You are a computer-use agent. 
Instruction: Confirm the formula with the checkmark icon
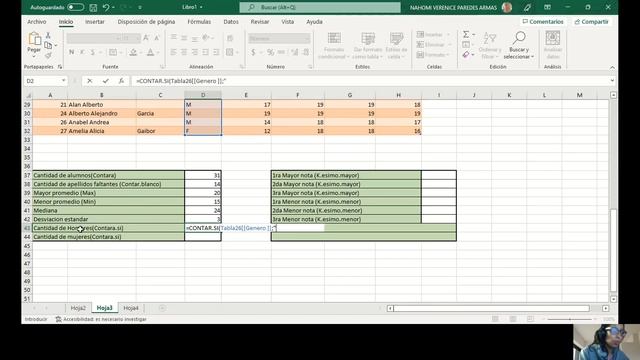106,81
